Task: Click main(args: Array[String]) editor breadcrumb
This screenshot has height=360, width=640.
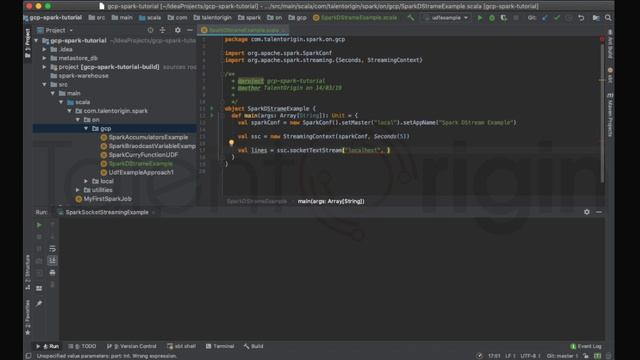Action: point(331,201)
